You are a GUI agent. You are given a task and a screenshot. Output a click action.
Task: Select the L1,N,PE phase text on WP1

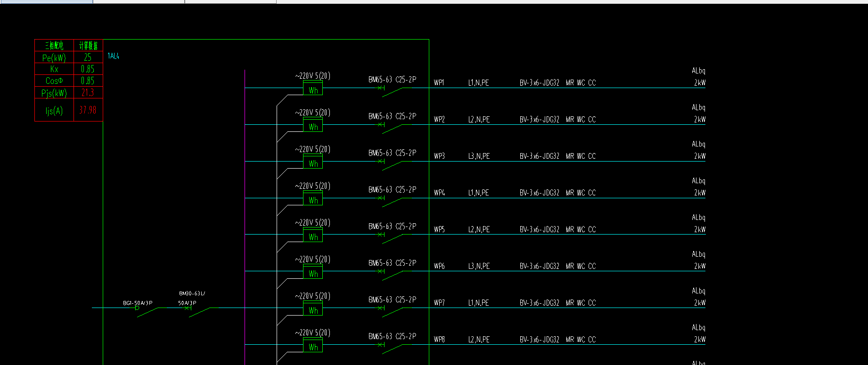pyautogui.click(x=479, y=82)
